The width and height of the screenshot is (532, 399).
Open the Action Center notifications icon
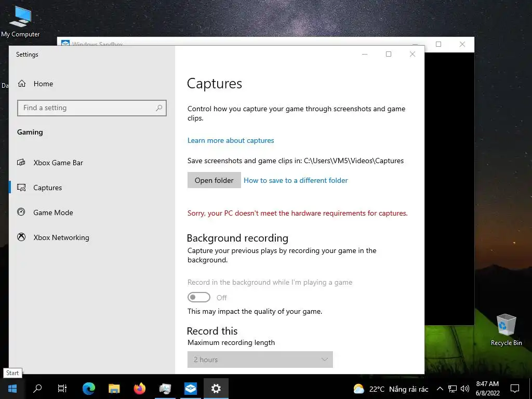coord(515,389)
